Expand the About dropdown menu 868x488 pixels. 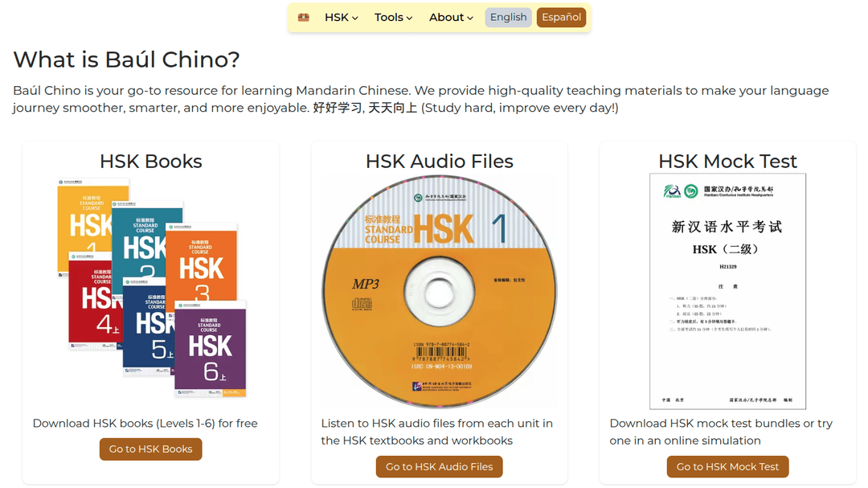point(451,18)
